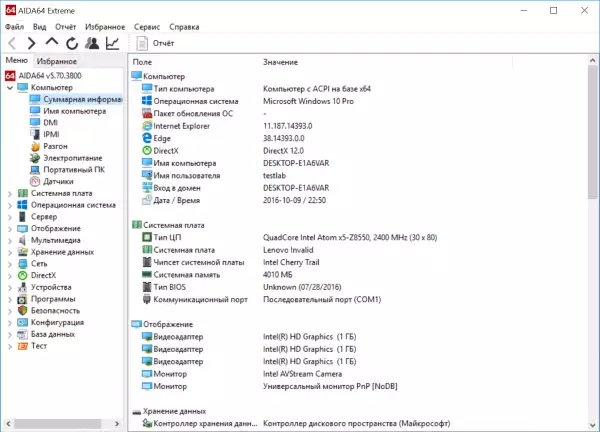Expand the Системная плата tree node
This screenshot has height=432, width=600.
(10, 194)
